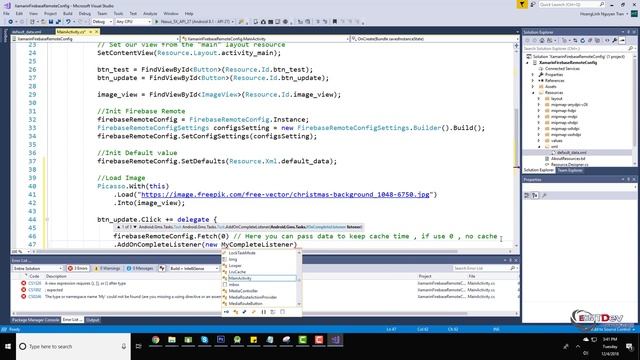This screenshot has width=640, height=360.
Task: Click the View Code icon in Solution Explorer toolbar
Action: [606, 41]
